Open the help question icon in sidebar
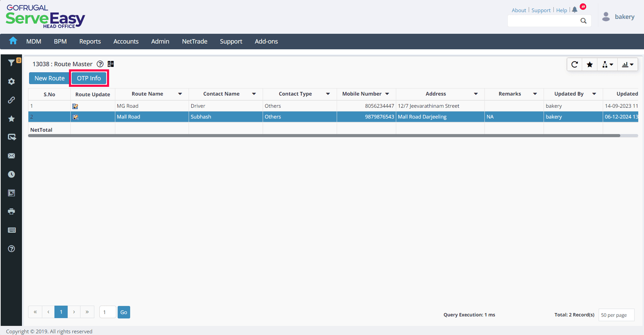 coord(11,249)
